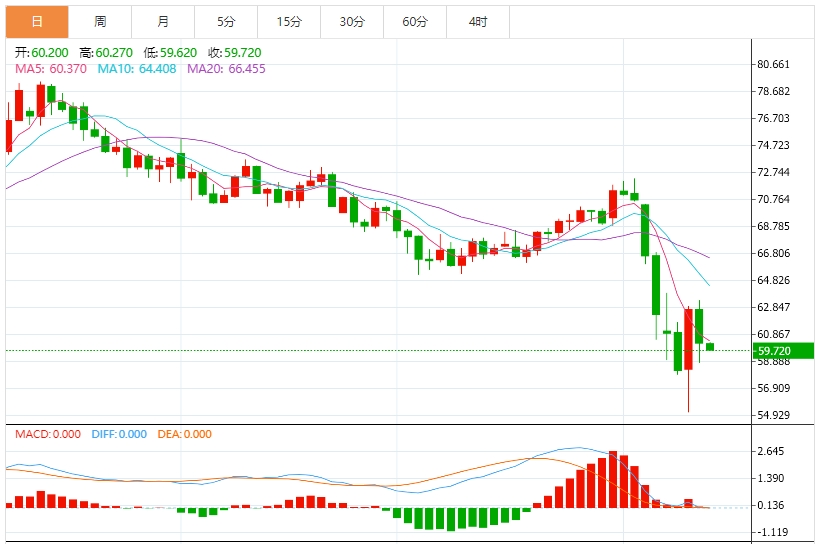The width and height of the screenshot is (827, 544).
Task: Click the DIFF: 0.000 indicator label
Action: pos(119,434)
